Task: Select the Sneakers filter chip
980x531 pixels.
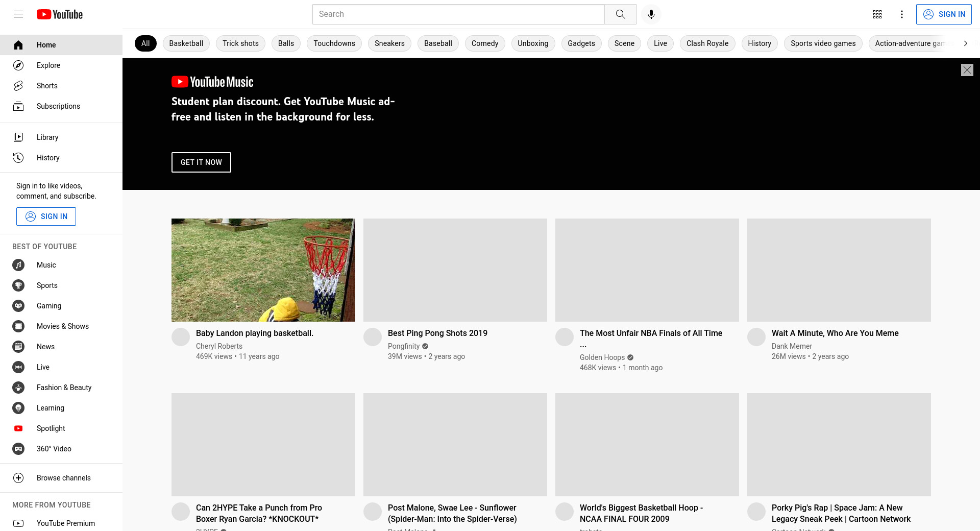Action: point(389,43)
